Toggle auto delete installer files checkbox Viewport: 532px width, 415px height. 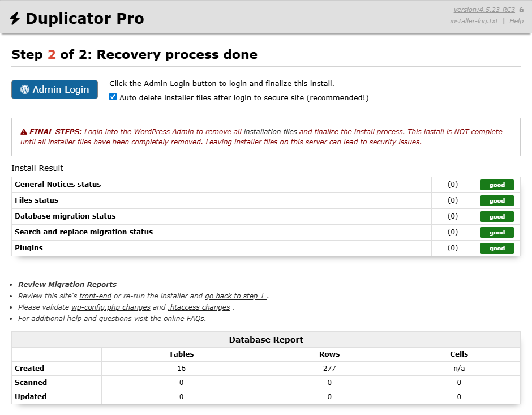(113, 97)
